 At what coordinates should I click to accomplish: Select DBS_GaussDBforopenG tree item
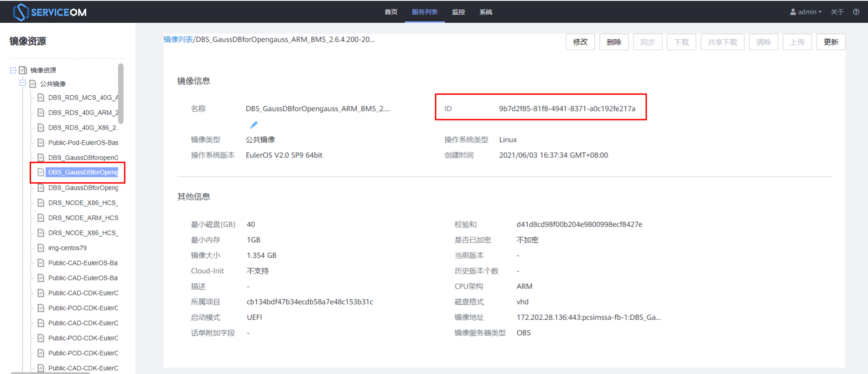pyautogui.click(x=83, y=158)
